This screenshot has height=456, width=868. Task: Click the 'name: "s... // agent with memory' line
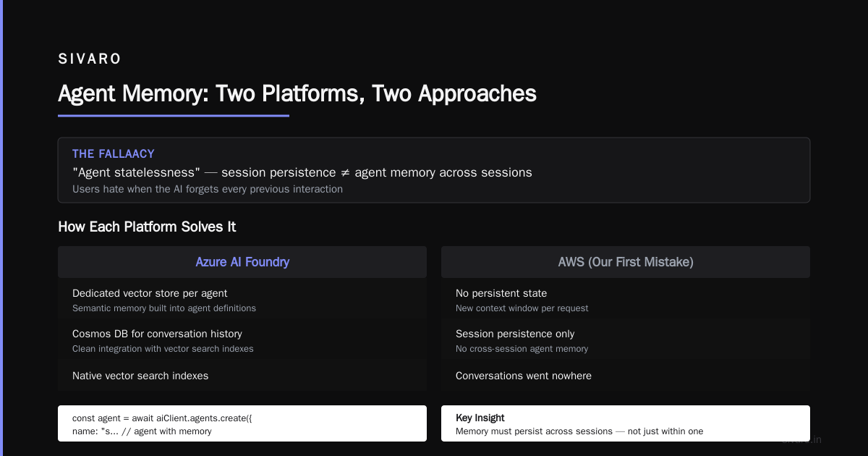pyautogui.click(x=142, y=431)
